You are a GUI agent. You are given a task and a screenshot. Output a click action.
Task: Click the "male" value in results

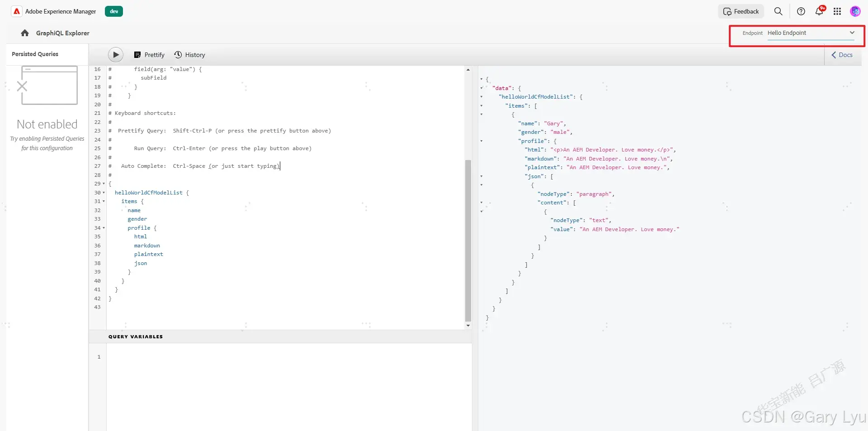pos(560,132)
